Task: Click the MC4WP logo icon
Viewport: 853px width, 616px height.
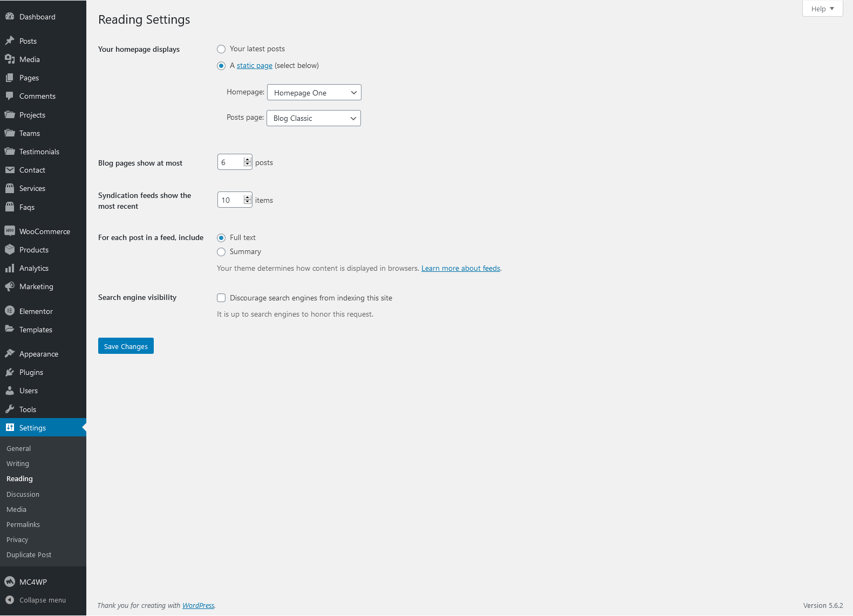Action: (10, 582)
